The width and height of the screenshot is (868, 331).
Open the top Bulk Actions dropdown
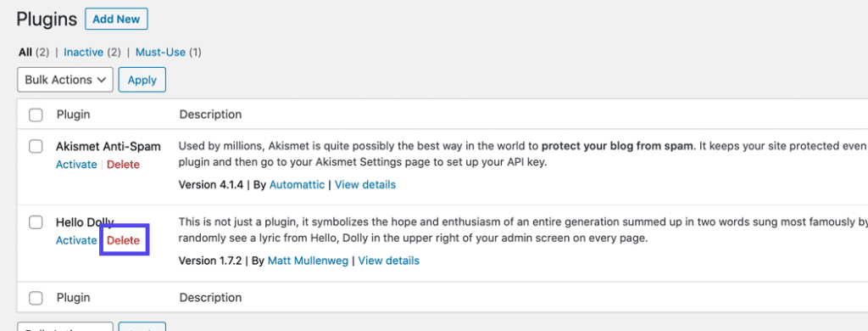(65, 80)
